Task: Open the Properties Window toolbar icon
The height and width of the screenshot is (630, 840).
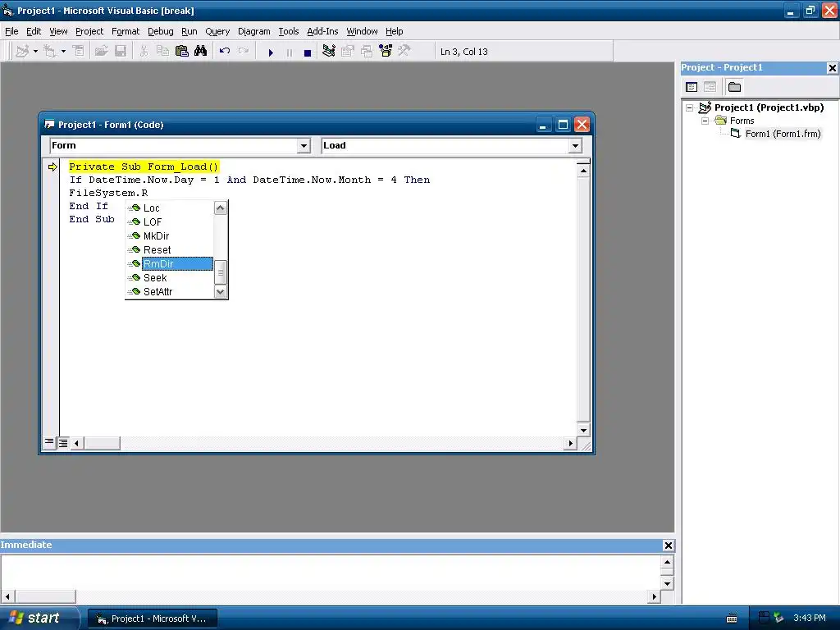Action: click(348, 52)
